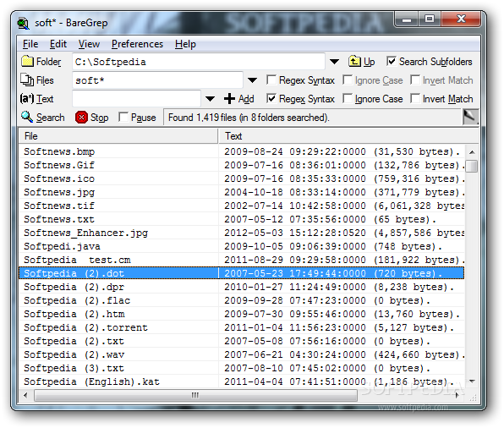The width and height of the screenshot is (504, 428).
Task: Click the vertical scrollbar thumb
Action: [x=472, y=166]
